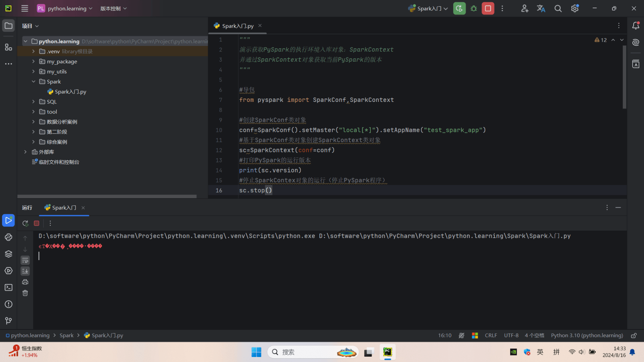The width and height of the screenshot is (644, 362).
Task: Go to previous highlighted error arrow
Action: pos(613,40)
